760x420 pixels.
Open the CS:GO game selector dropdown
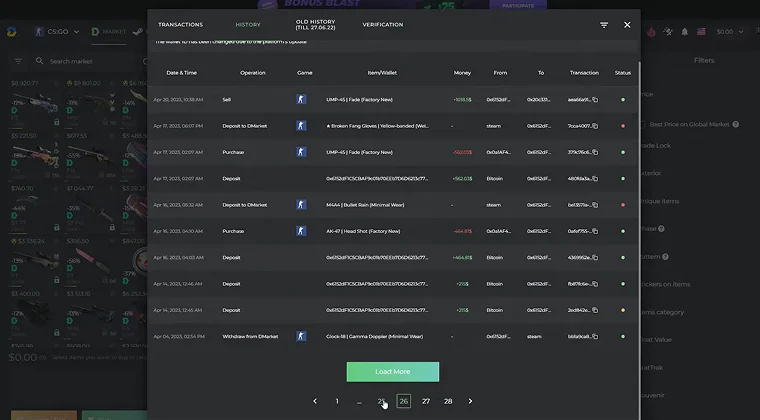click(57, 32)
